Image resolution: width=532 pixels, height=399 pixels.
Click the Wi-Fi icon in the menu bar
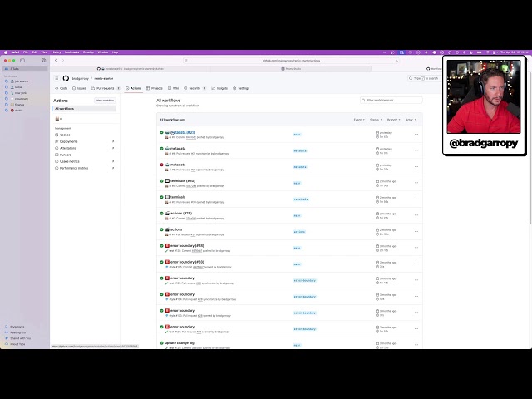click(x=488, y=52)
